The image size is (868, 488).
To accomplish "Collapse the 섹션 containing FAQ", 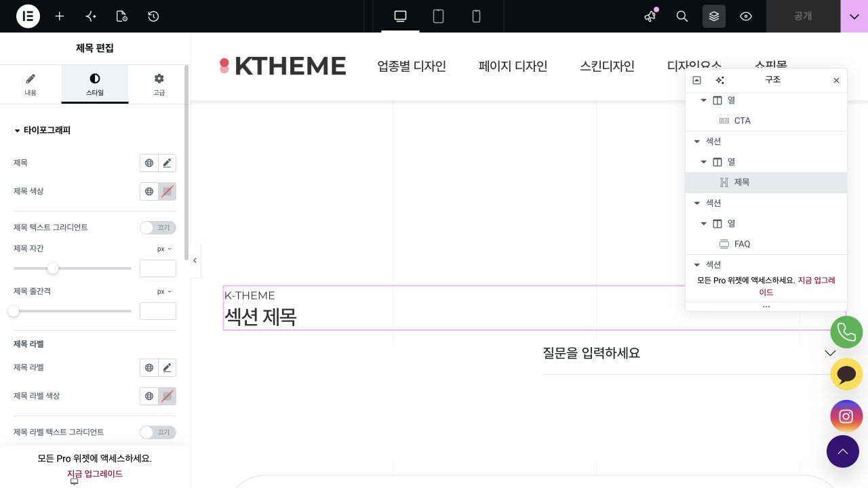I will point(696,203).
